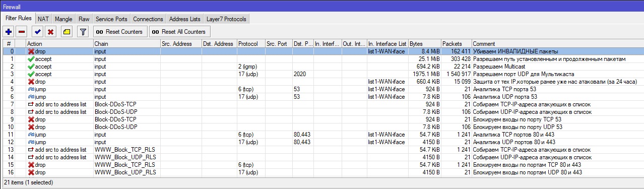Select rule 3 accept checkmark icon

pos(31,74)
